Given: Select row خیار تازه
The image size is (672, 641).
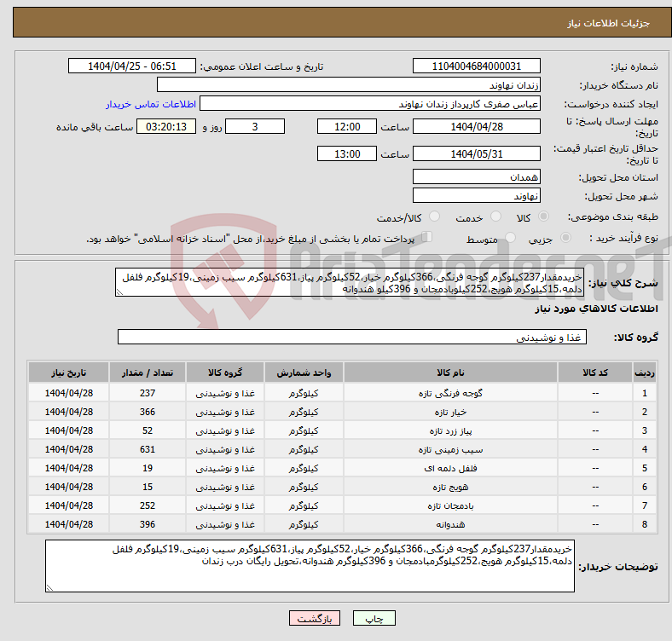Looking at the screenshot, I should pos(343,412).
